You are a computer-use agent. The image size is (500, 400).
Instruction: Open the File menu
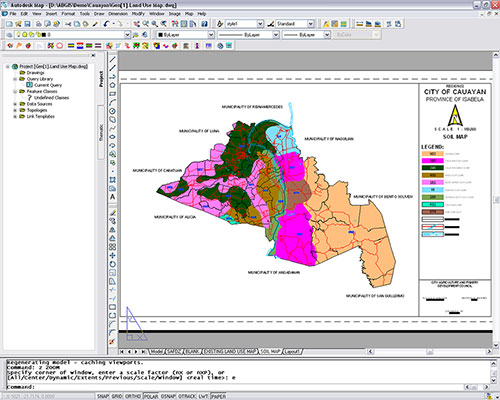13,14
